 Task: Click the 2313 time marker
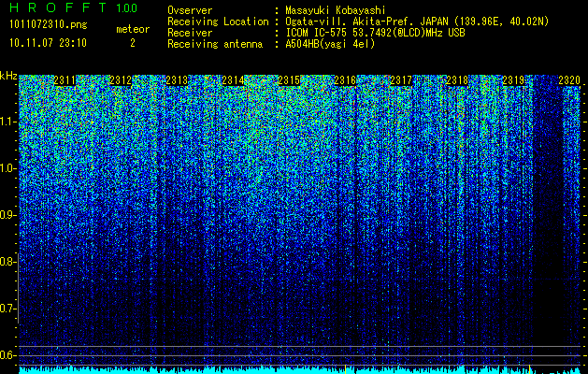pyautogui.click(x=177, y=80)
